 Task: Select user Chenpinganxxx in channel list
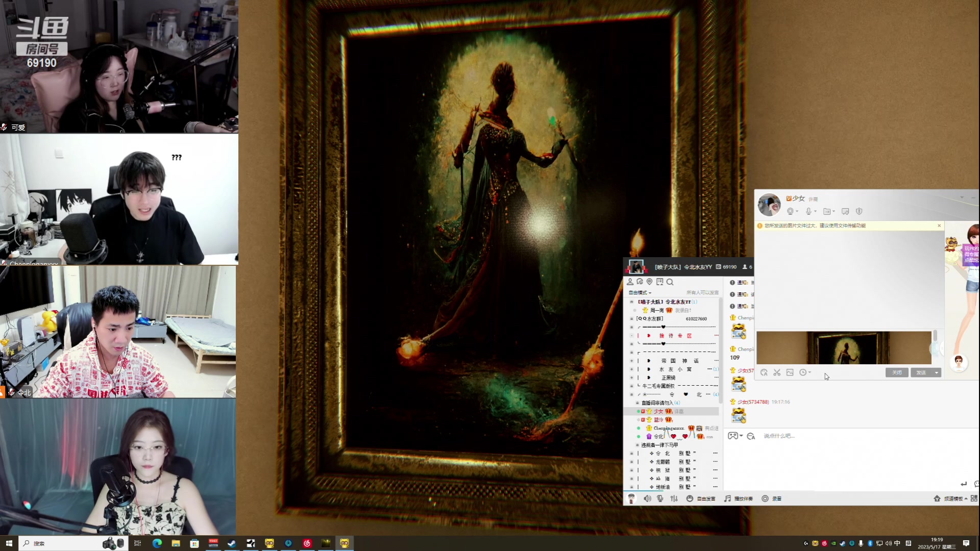point(672,428)
